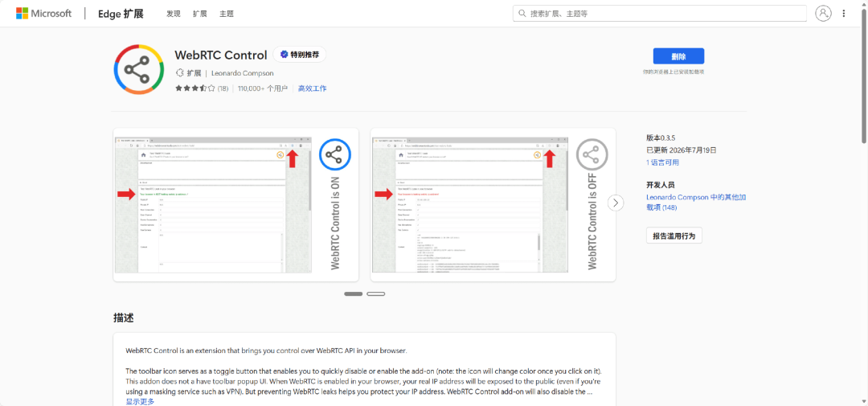Click the WebRTC Control title text

coord(221,55)
